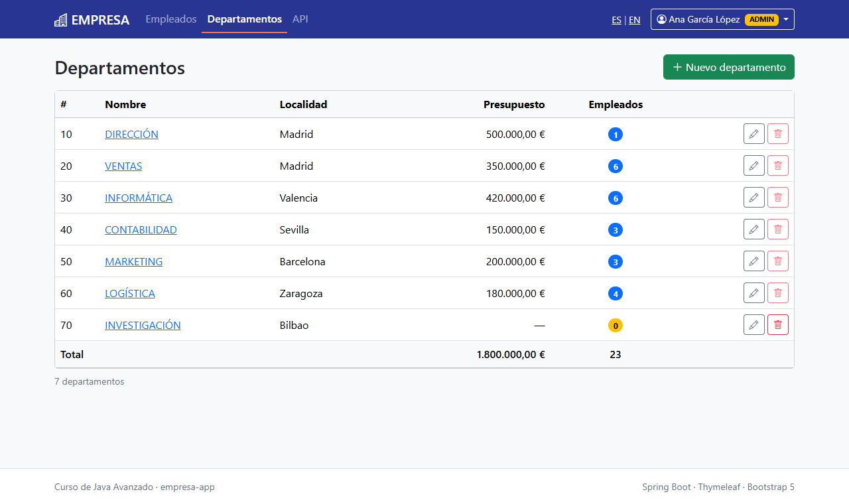This screenshot has width=849, height=504.
Task: Open the DIRECCIÓN department link
Action: (x=131, y=134)
